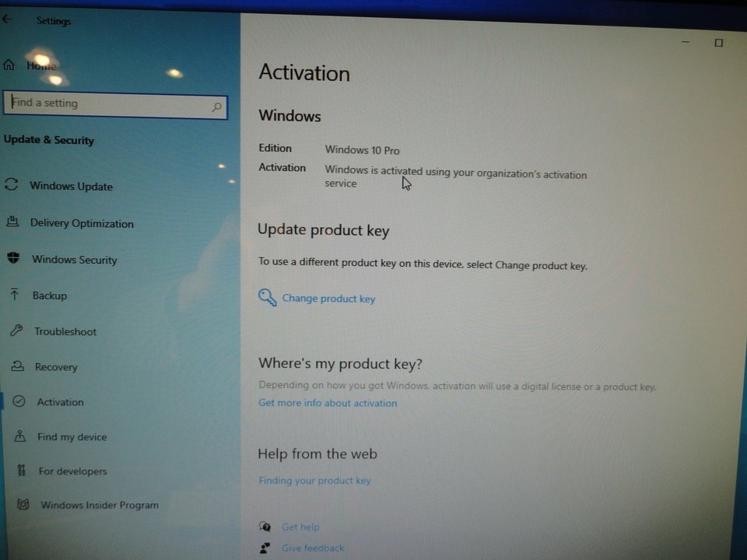Open Windows Insider Program section
This screenshot has height=560, width=747.
(x=99, y=506)
